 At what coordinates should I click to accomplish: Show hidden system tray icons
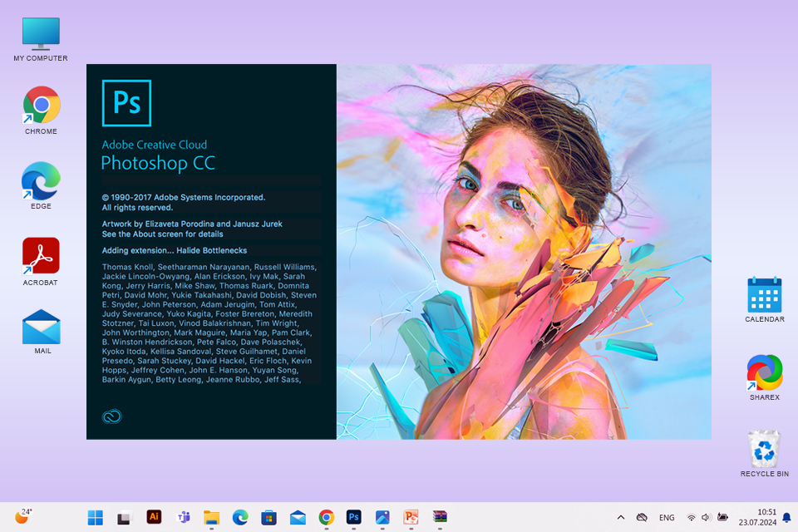620,518
